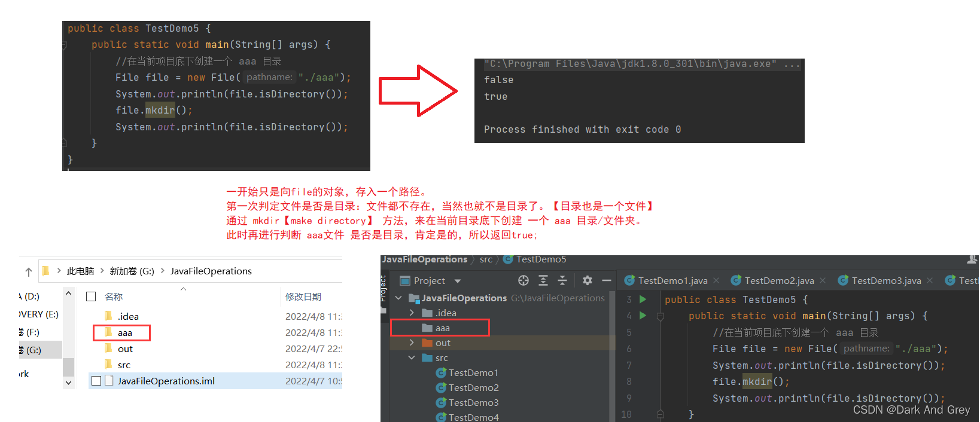Click the fold marker on line 4 gutter

[661, 316]
